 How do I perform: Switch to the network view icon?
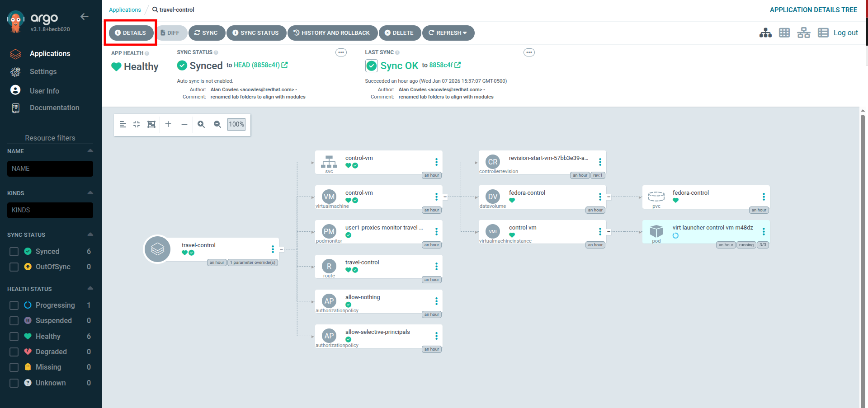[803, 33]
